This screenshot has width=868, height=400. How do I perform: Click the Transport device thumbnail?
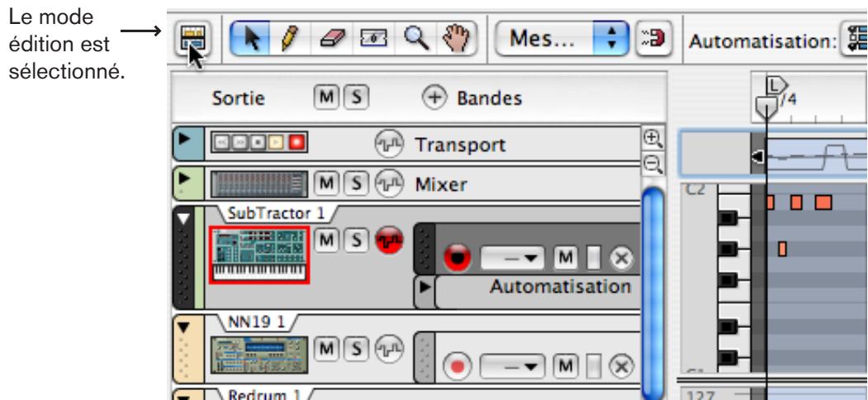click(259, 144)
